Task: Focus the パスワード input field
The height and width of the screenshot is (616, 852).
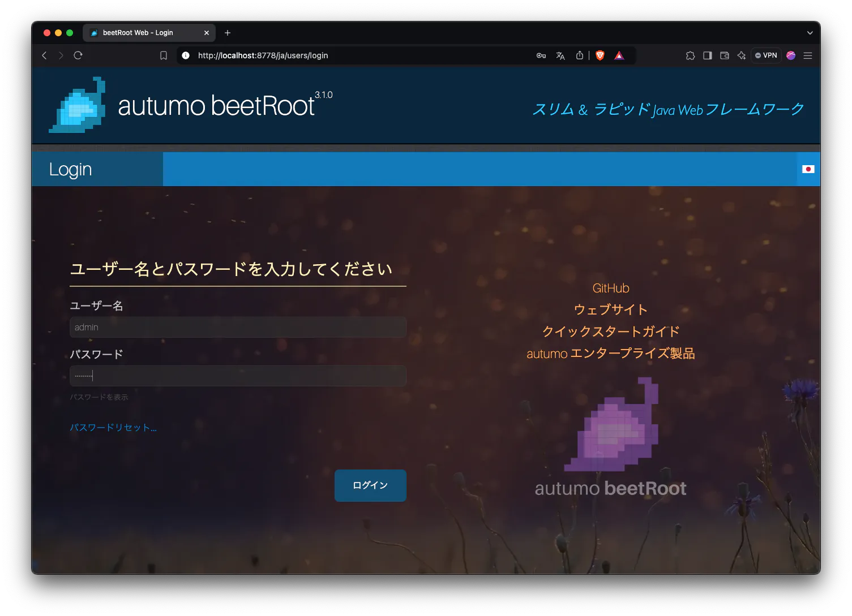Action: click(x=238, y=376)
